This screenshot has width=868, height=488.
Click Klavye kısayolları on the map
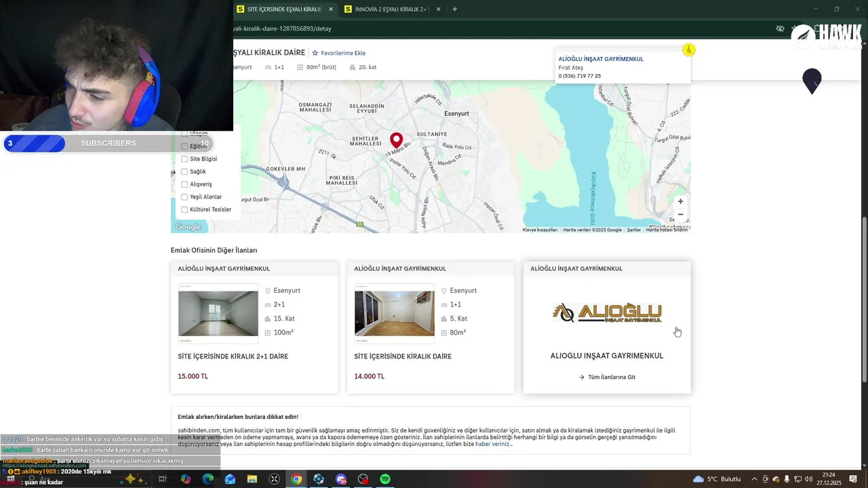click(540, 230)
